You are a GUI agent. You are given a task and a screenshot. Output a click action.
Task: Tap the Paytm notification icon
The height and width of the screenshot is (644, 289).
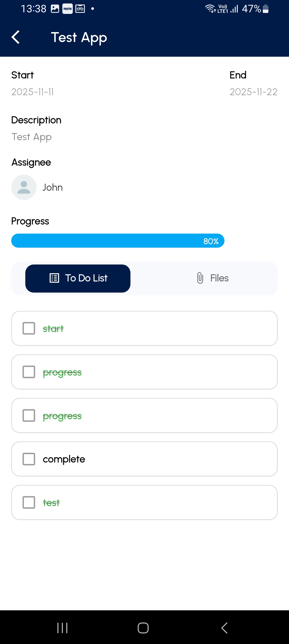coord(67,9)
